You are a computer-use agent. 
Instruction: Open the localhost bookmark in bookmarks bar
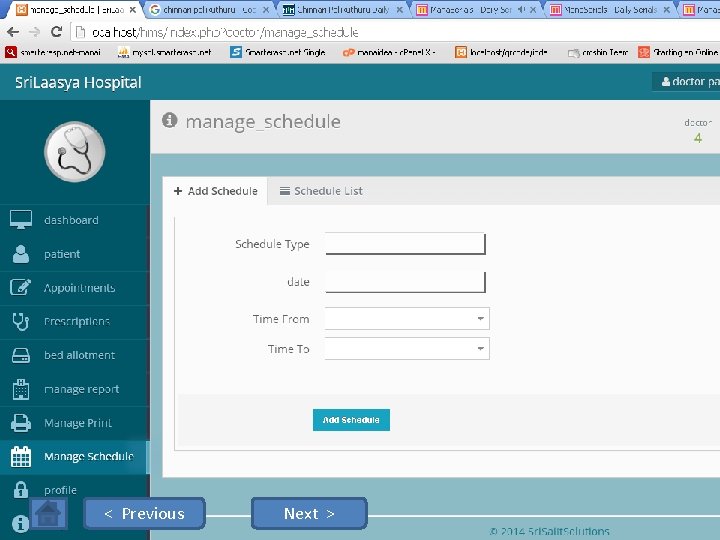501,52
